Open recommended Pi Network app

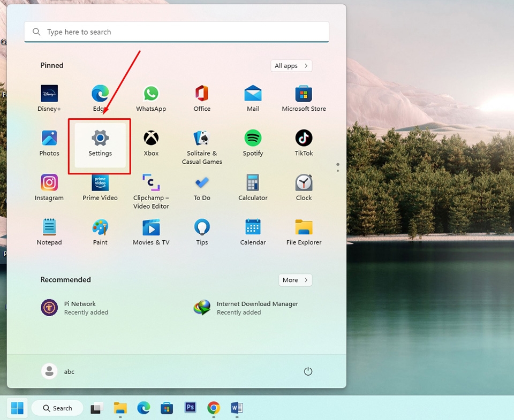pos(74,308)
